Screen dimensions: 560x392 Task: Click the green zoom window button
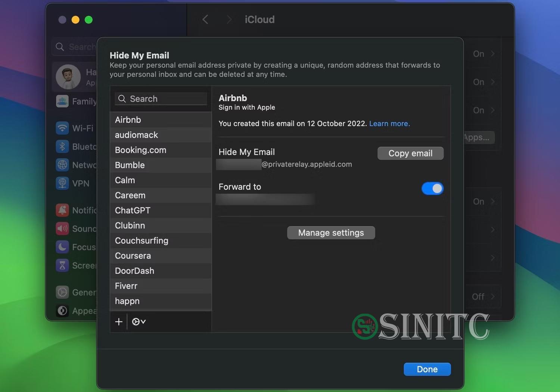click(x=88, y=20)
